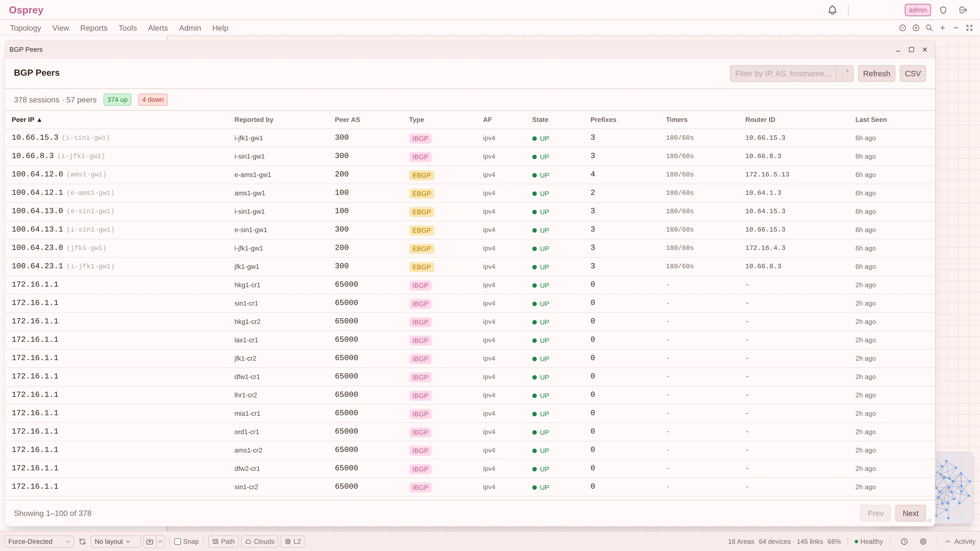
Task: Click the shield icon near admin
Action: [943, 10]
